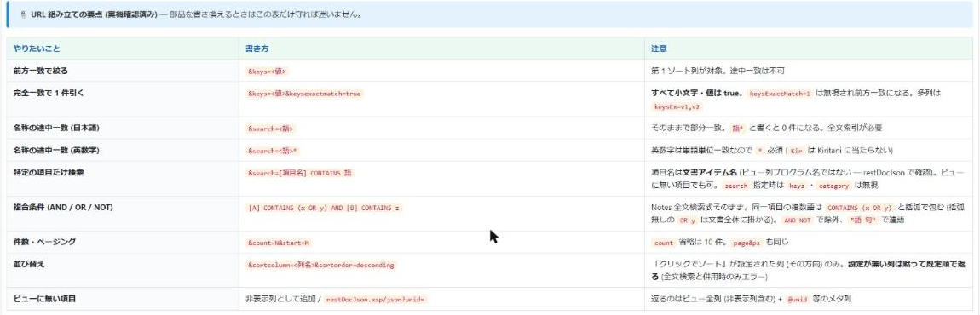Click the code '&search=<語>*' with asterisk
Image resolution: width=980 pixels, height=315 pixels.
273,152
